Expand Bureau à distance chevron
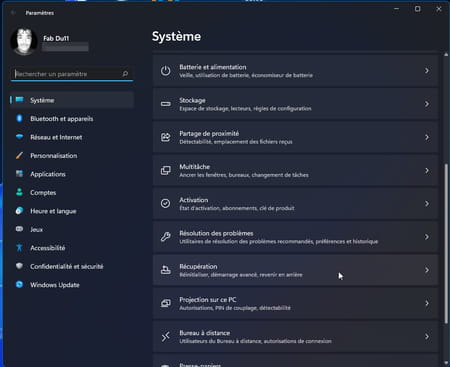This screenshot has width=450, height=367. (x=427, y=337)
